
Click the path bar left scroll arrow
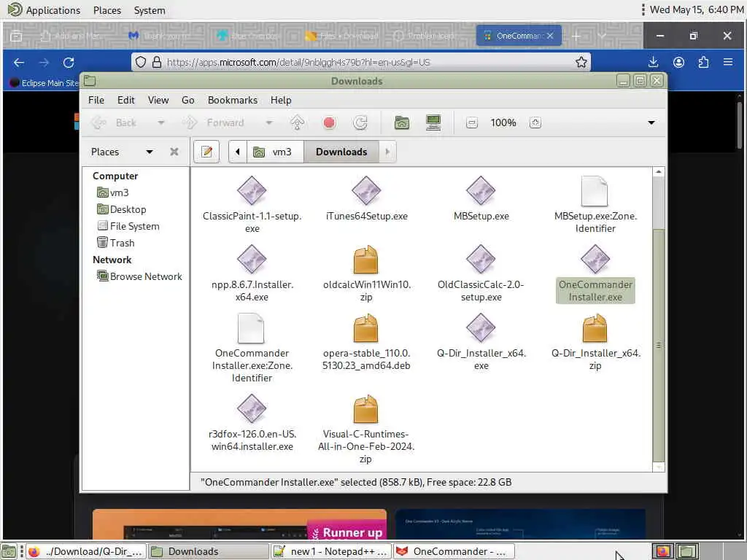(x=237, y=152)
